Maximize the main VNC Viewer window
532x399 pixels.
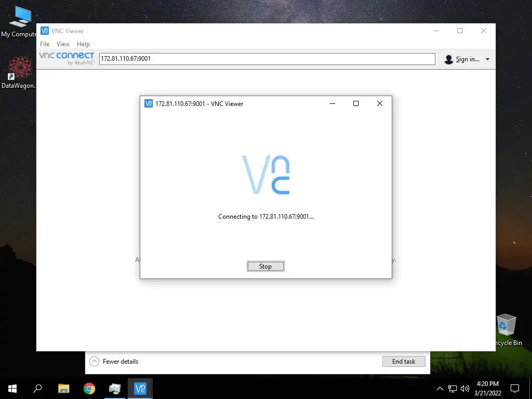460,31
